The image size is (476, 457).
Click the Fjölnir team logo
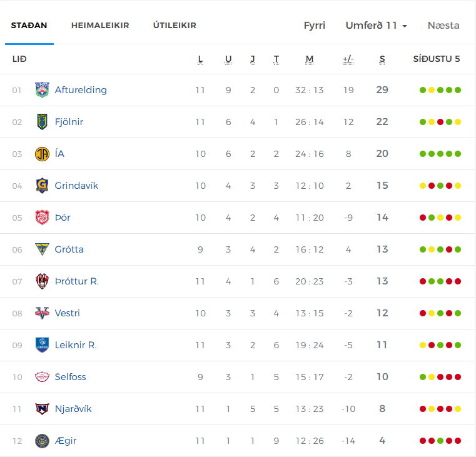[x=42, y=122]
